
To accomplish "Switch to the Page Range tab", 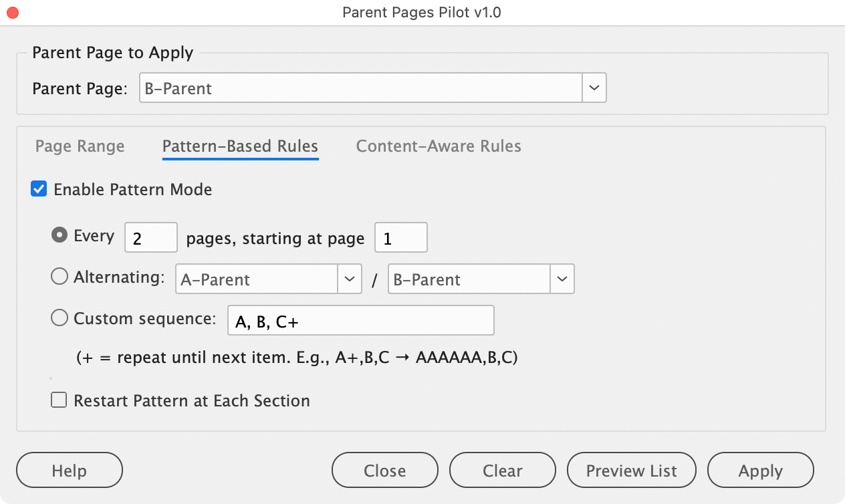I will tap(80, 146).
